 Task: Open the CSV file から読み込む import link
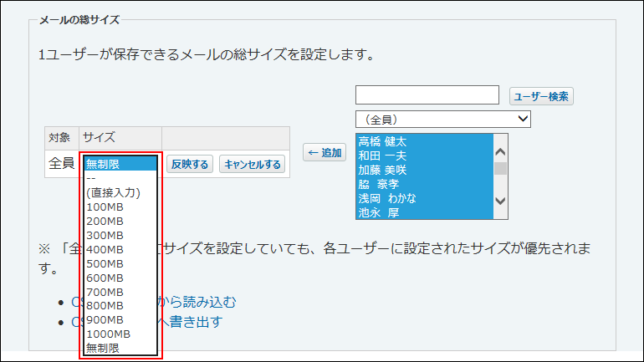click(201, 302)
